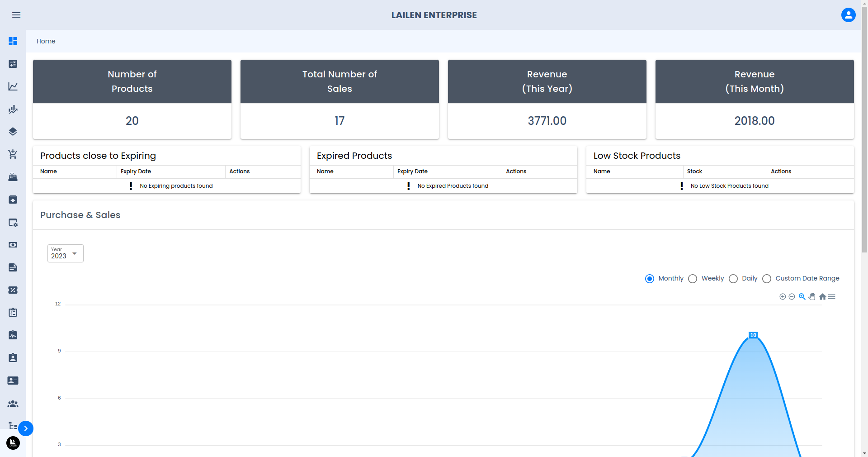The height and width of the screenshot is (457, 868).
Task: Select the Weekly radio button
Action: pyautogui.click(x=693, y=279)
